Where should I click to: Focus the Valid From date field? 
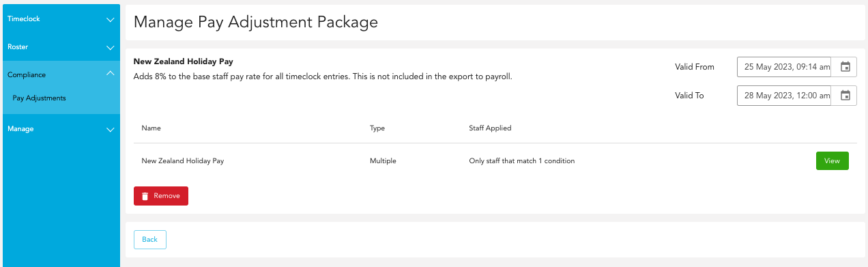click(783, 67)
